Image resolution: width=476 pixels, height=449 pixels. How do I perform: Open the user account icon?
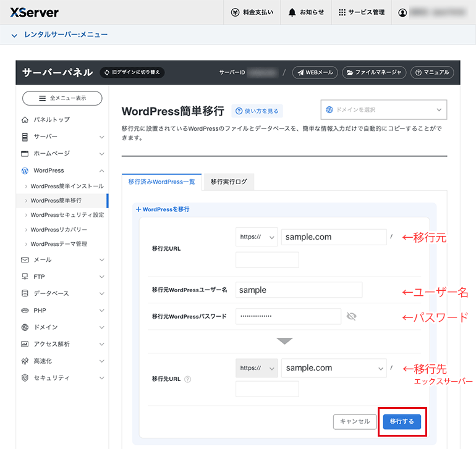402,12
